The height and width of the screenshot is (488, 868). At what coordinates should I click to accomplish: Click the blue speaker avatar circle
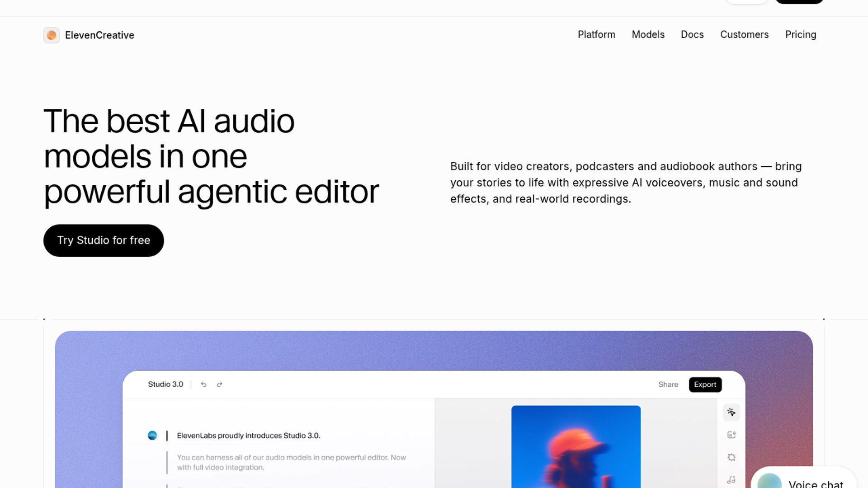point(152,436)
